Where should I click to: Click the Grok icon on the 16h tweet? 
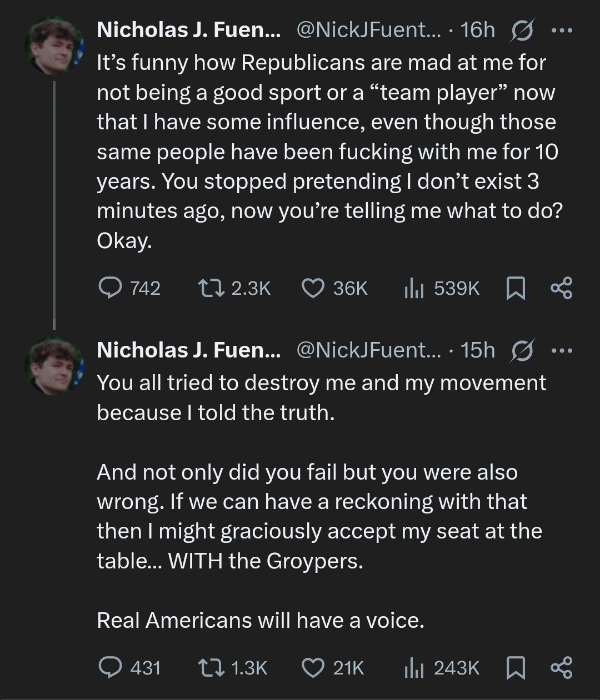[521, 31]
